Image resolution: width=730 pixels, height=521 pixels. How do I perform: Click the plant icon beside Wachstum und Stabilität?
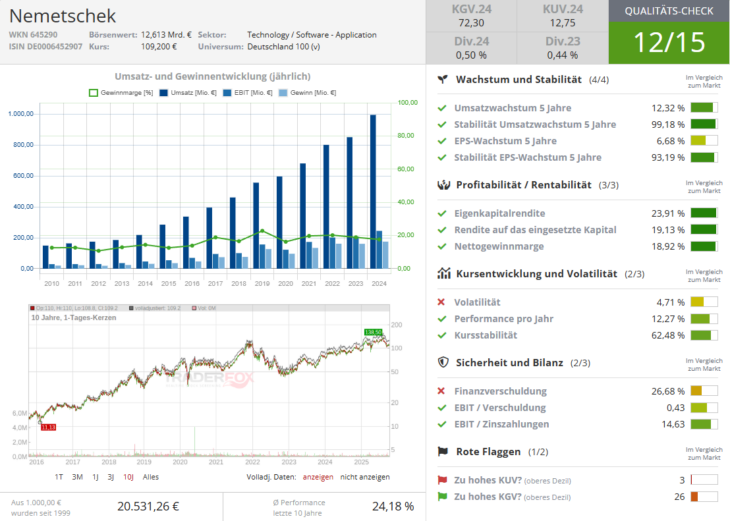pyautogui.click(x=442, y=79)
